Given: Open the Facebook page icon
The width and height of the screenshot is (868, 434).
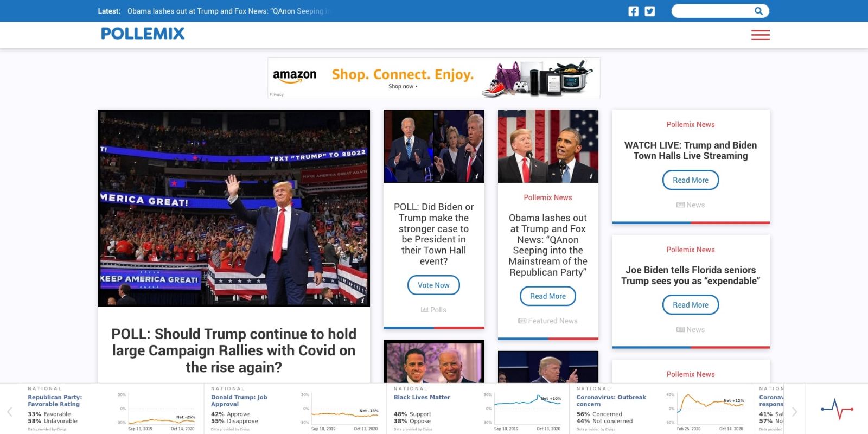Looking at the screenshot, I should (x=633, y=11).
